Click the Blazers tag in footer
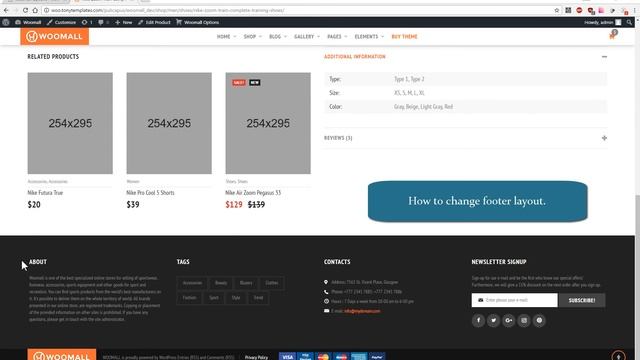The width and height of the screenshot is (640, 360). (x=246, y=283)
